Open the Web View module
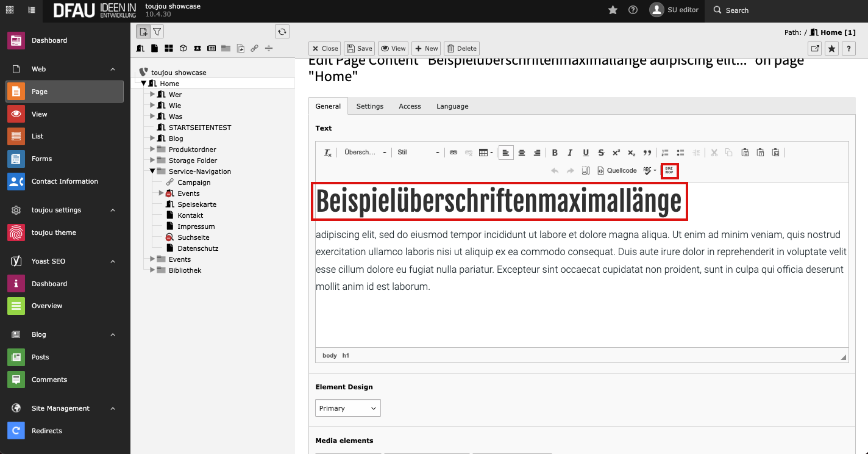Viewport: 868px width, 454px height. pos(65,114)
